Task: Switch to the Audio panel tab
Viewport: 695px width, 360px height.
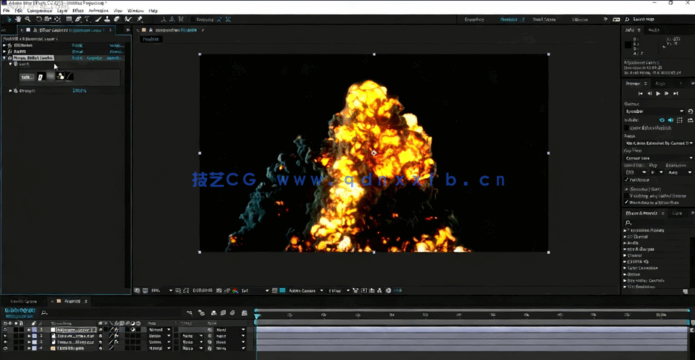Action: point(654,30)
